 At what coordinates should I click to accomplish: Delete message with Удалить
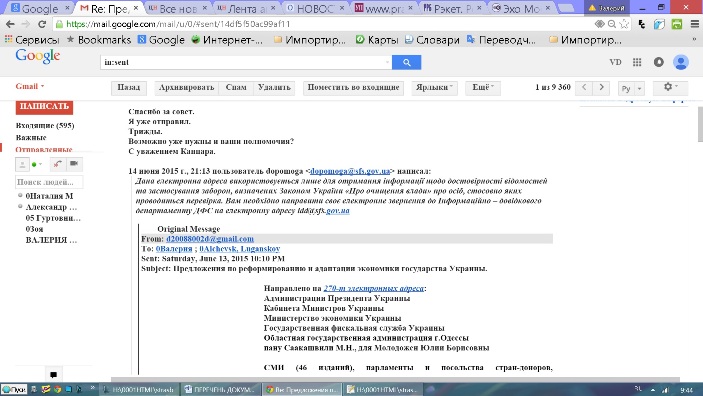tap(274, 87)
